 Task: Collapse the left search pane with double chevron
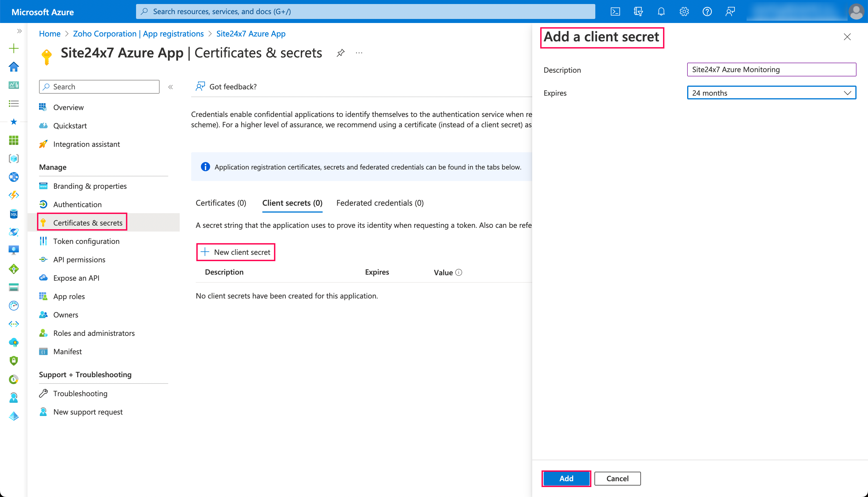[x=170, y=87]
